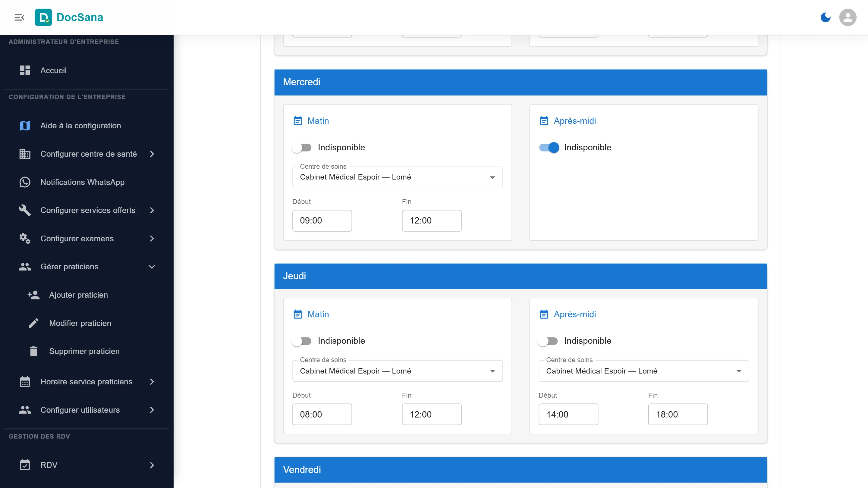The height and width of the screenshot is (488, 868).
Task: Click the DocSana logo icon
Action: coord(43,17)
